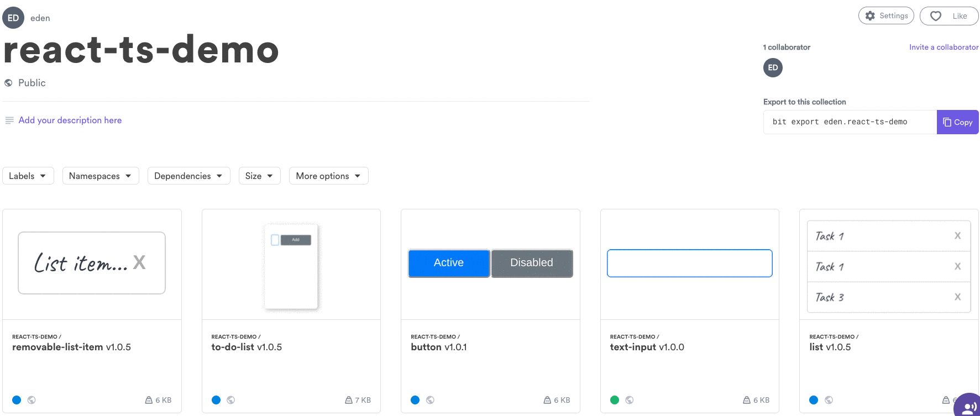Viewport: 980px width, 416px height.
Task: Open button v1.0.1 component
Action: 439,347
